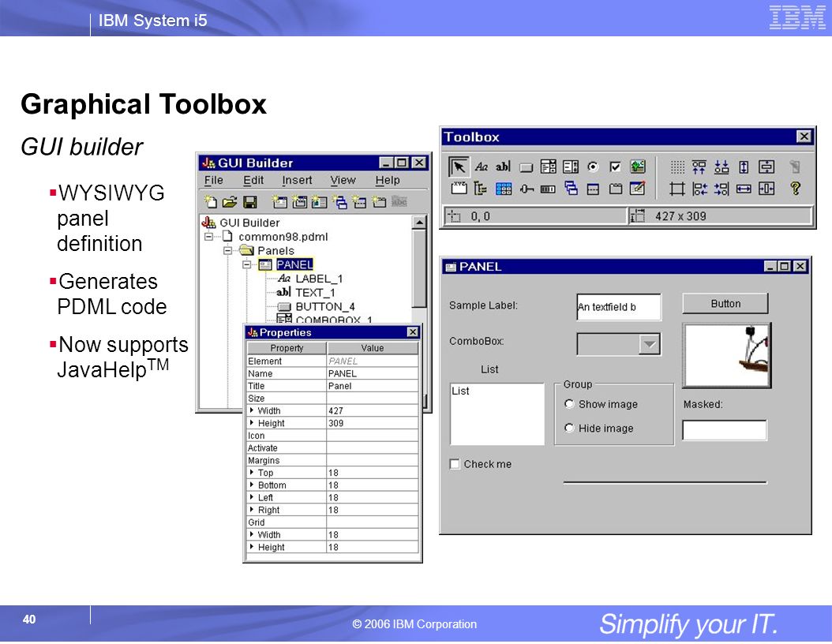Image resolution: width=832 pixels, height=644 pixels.
Task: Click the open folder icon in GUI Builder
Action: (x=230, y=201)
